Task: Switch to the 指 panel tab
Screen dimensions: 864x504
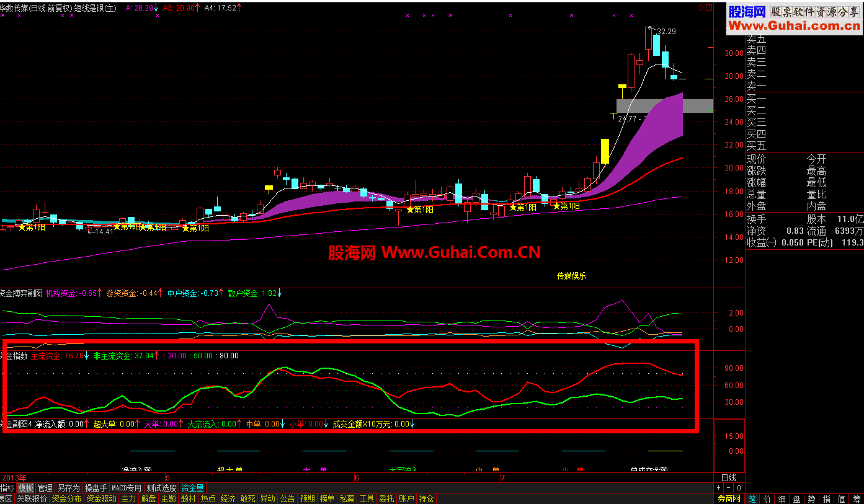Action: pyautogui.click(x=827, y=498)
